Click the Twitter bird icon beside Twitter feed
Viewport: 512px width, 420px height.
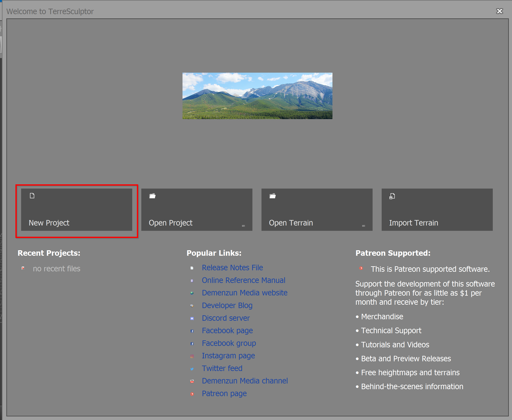[192, 369]
